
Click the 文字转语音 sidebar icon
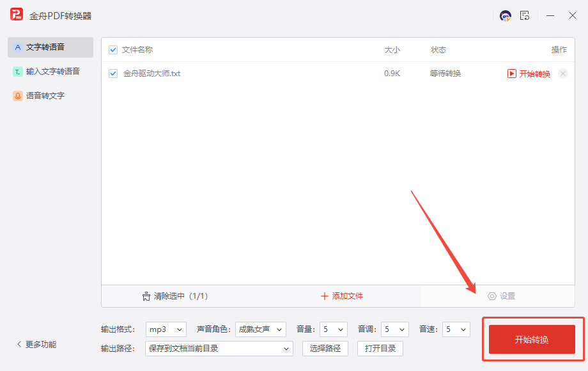click(18, 47)
